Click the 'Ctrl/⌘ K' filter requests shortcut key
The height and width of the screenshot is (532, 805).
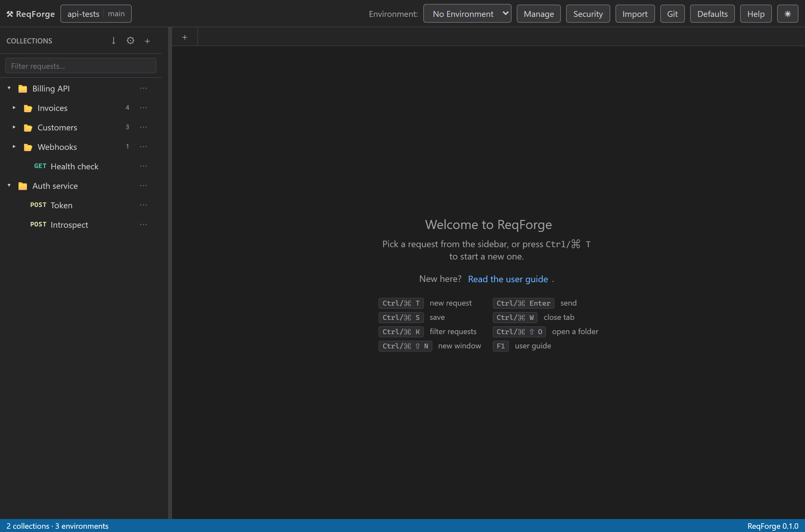[401, 332]
